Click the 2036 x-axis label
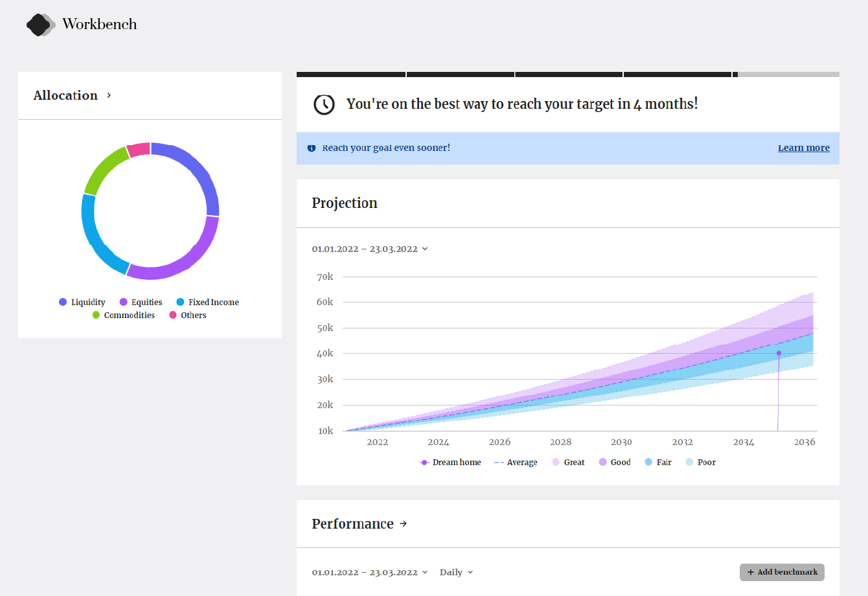The height and width of the screenshot is (596, 868). pyautogui.click(x=805, y=442)
